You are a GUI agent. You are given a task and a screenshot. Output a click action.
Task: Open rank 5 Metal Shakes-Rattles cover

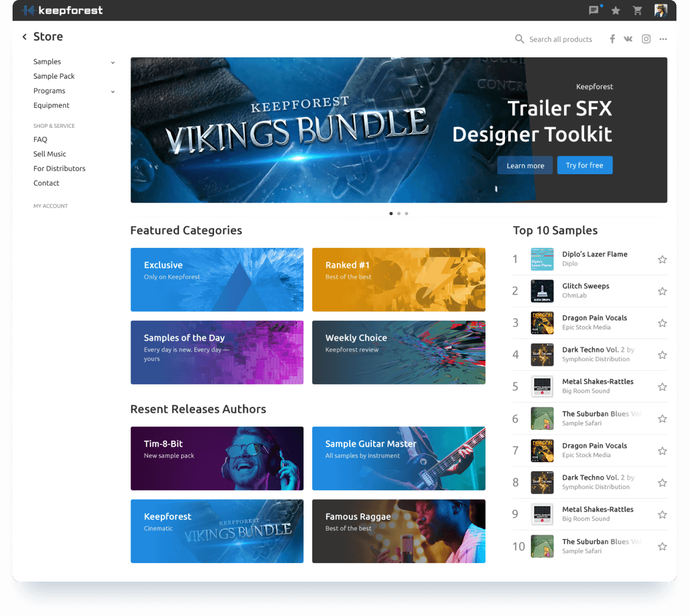click(542, 387)
